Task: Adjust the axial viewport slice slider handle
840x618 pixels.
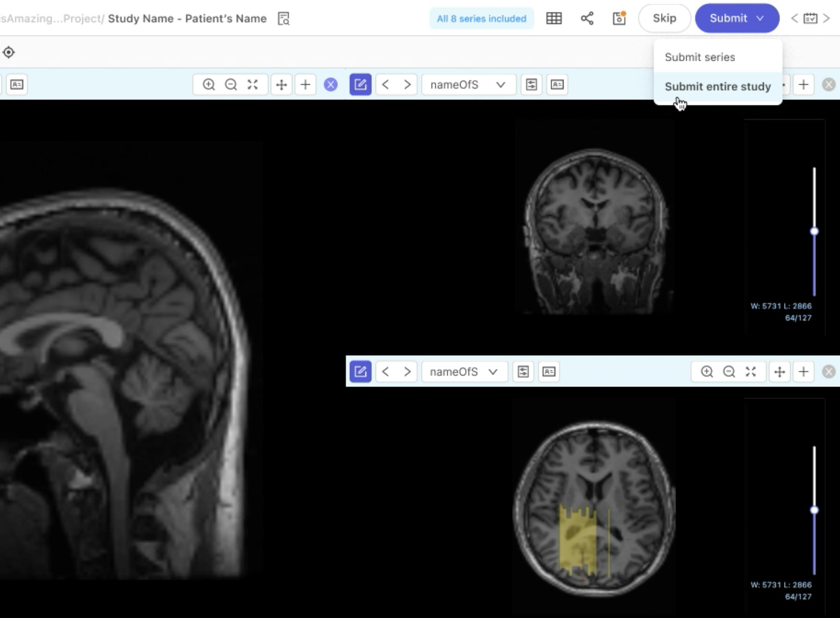Action: (814, 510)
